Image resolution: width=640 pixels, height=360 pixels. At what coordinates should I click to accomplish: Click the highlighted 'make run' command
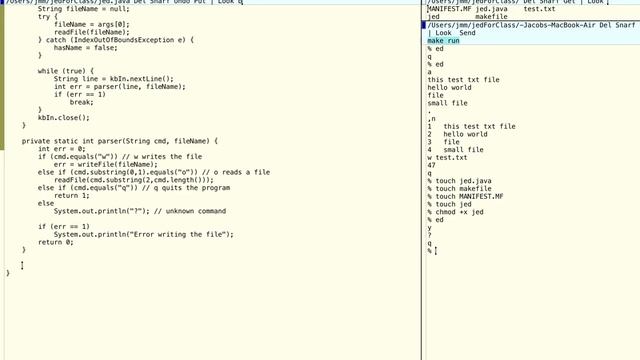443,40
